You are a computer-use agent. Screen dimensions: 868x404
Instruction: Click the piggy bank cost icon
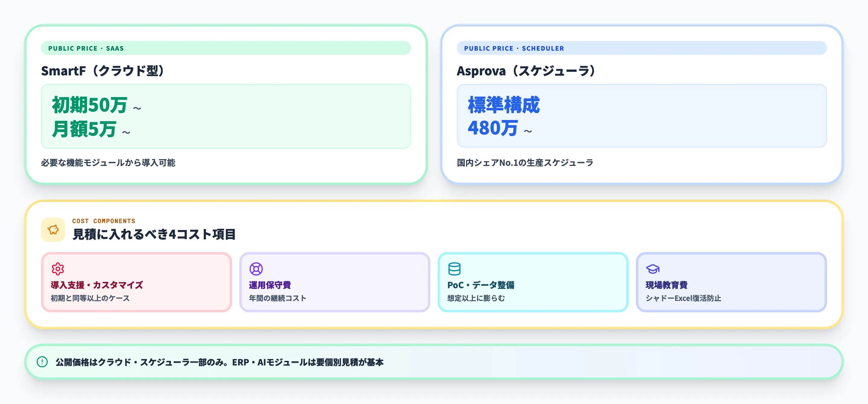pos(53,230)
